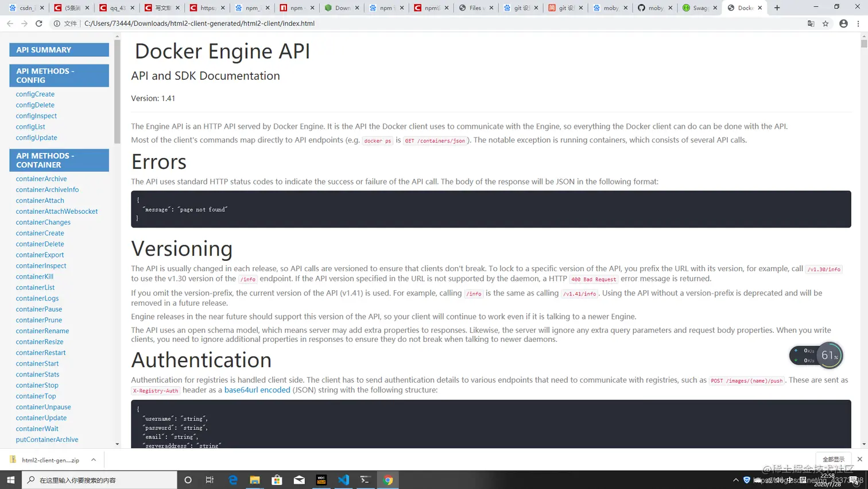Open the containerLogs method link

(x=37, y=299)
